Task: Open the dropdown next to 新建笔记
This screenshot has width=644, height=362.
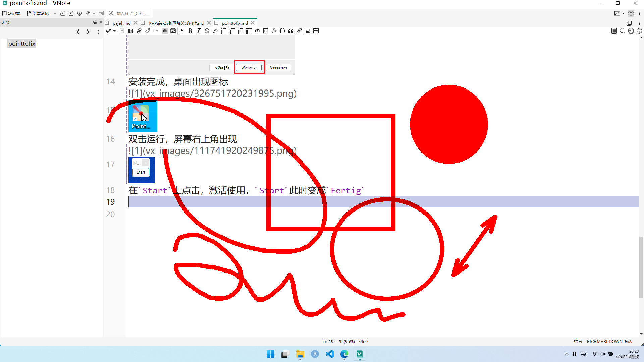Action: tap(55, 13)
